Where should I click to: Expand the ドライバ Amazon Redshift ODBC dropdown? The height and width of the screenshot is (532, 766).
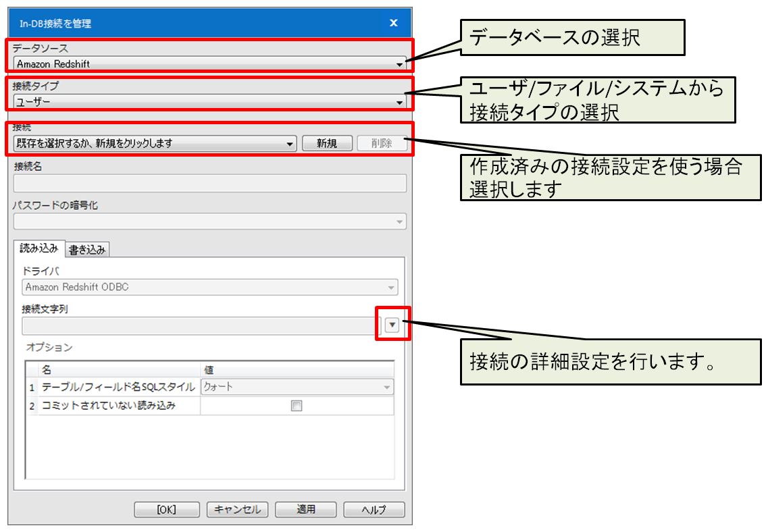click(209, 288)
